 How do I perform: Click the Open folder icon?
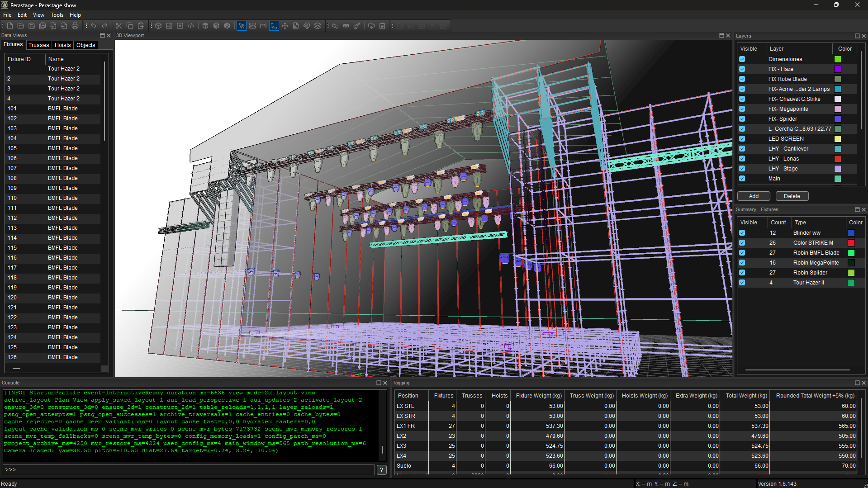[x=21, y=26]
